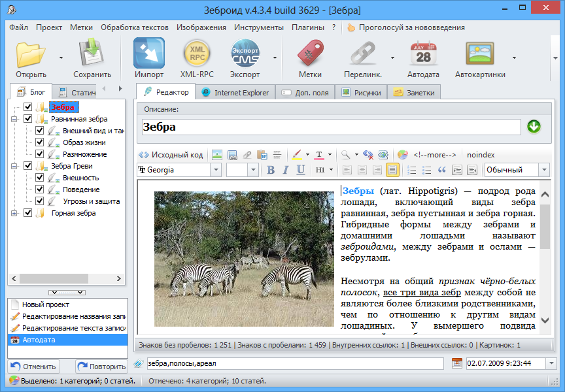Open the Обычный paragraph style dropdown

543,170
